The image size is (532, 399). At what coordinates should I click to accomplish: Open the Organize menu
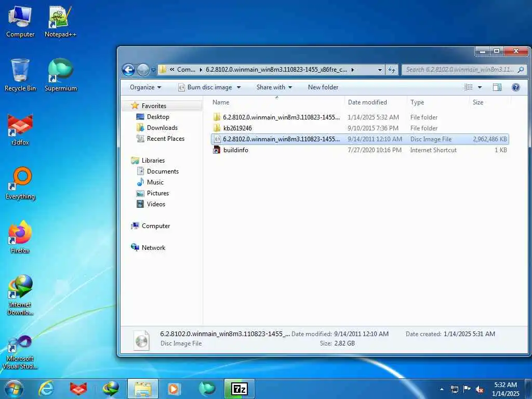pos(145,87)
